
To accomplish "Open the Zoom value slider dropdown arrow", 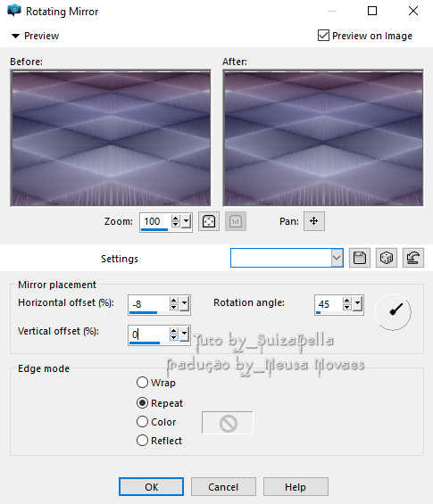I will (x=187, y=221).
